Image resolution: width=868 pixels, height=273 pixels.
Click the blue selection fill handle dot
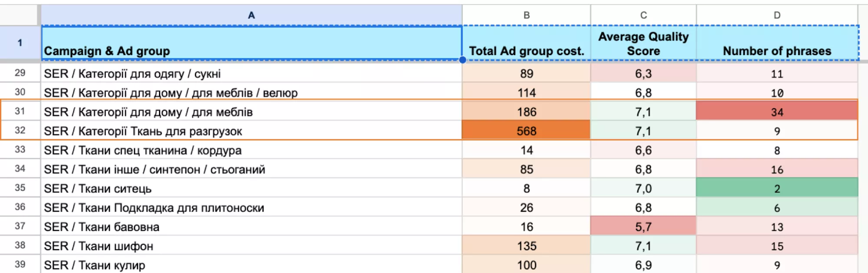[x=462, y=60]
